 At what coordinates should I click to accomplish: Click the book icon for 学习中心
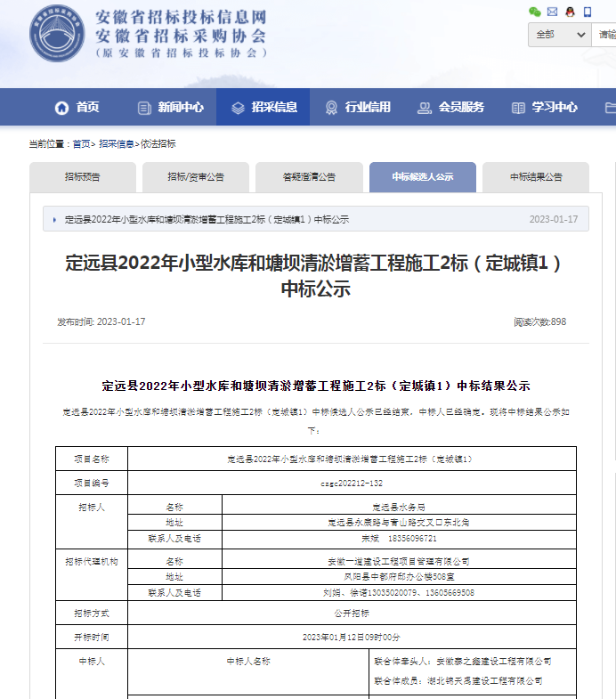point(518,108)
